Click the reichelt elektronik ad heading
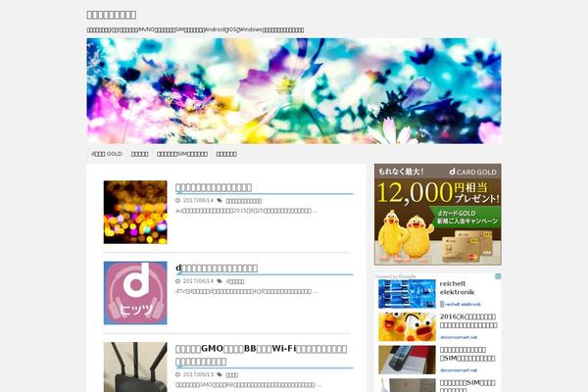Image resolution: width=588 pixels, height=392 pixels. tap(457, 288)
